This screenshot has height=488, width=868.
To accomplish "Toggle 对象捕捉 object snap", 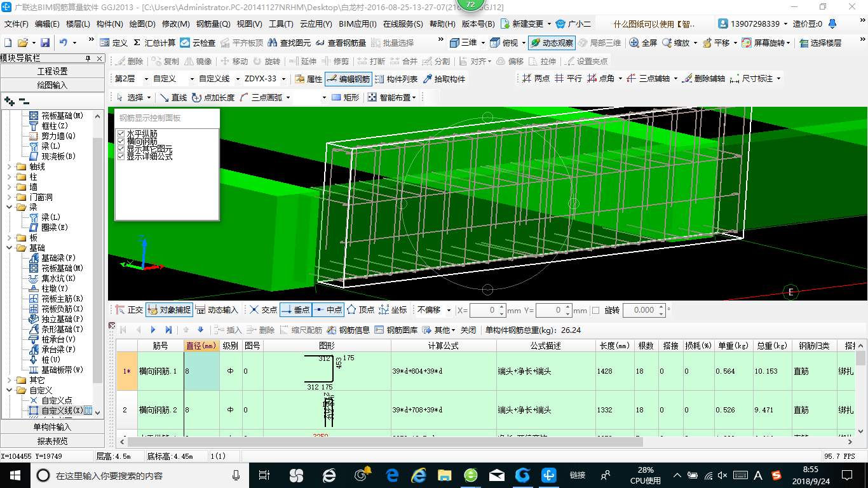I will point(168,310).
